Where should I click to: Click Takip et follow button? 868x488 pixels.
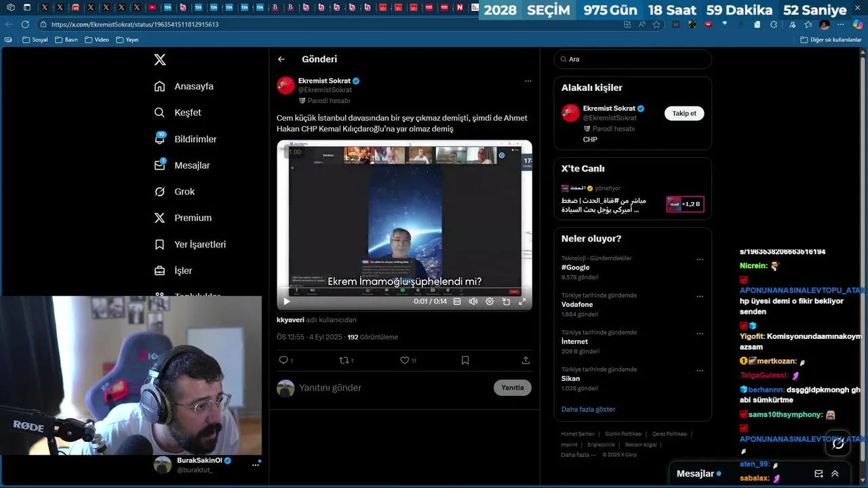(x=684, y=114)
